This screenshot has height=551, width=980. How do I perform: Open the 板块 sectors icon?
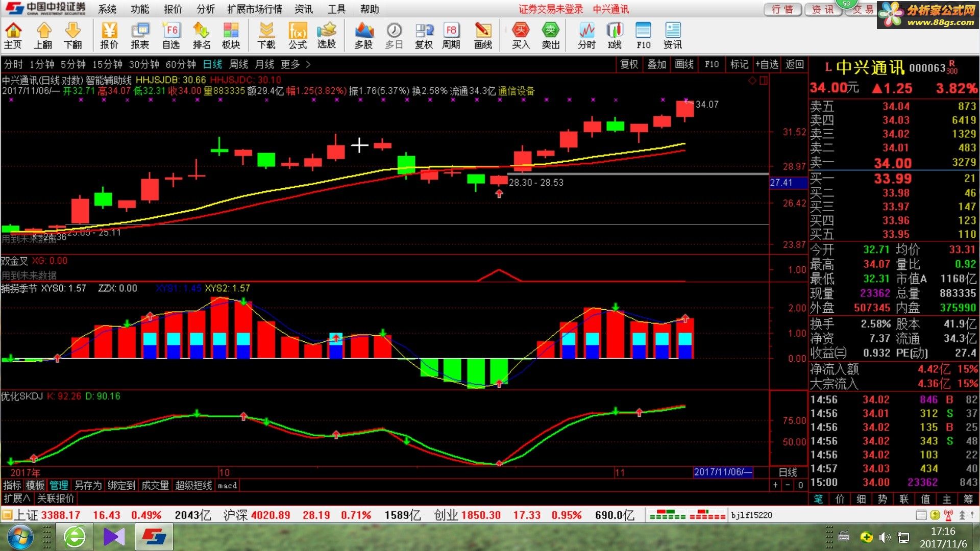(231, 36)
